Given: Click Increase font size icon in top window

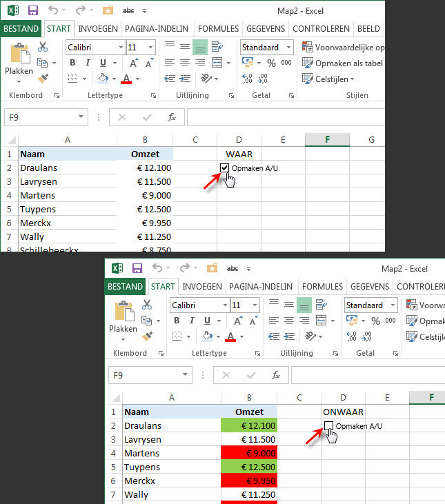Looking at the screenshot, I should [134, 63].
